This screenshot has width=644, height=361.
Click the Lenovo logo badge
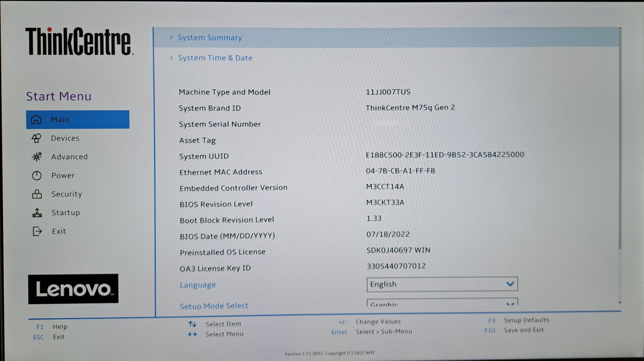[73, 289]
